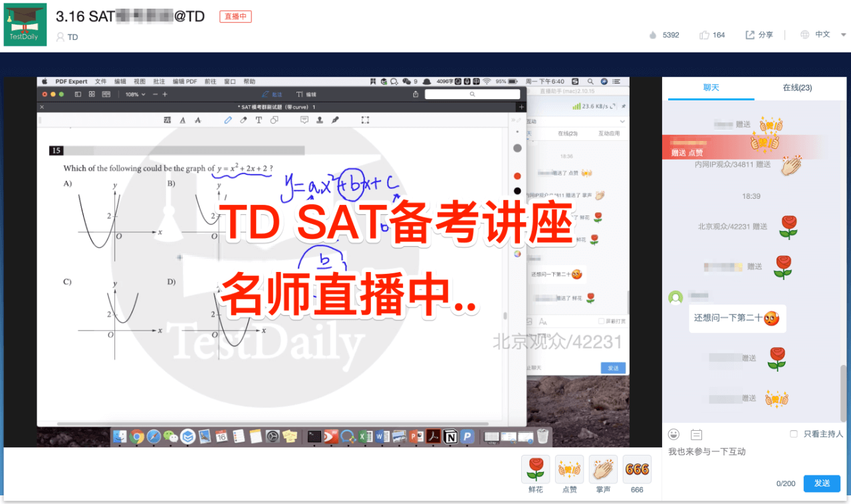
Task: Switch to thumbnail grid view in PDF Expert
Action: 92,94
